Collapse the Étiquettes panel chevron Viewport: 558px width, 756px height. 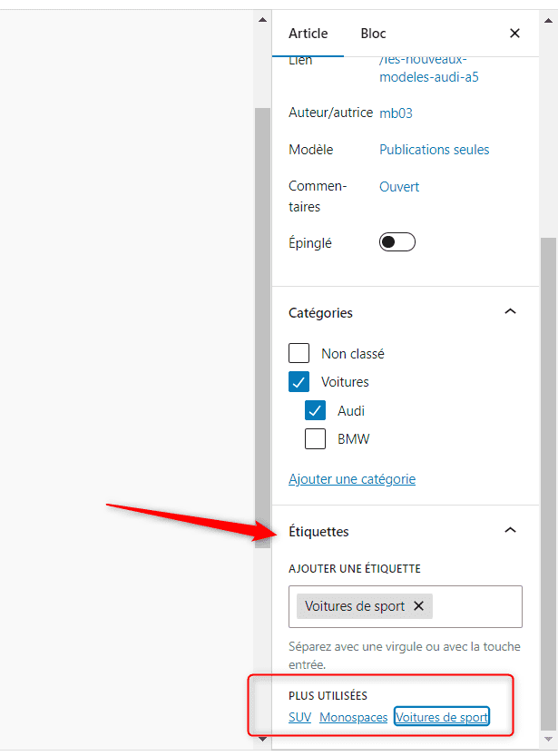[510, 530]
